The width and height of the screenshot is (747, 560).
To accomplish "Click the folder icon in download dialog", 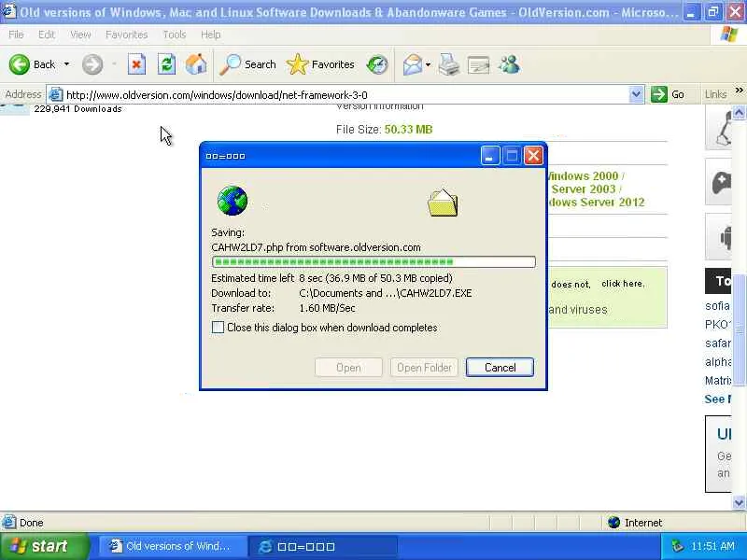I will tap(443, 203).
